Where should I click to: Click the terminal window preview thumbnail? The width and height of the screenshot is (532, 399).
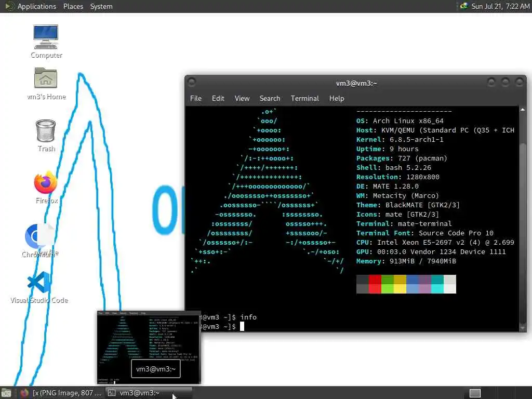tap(149, 347)
